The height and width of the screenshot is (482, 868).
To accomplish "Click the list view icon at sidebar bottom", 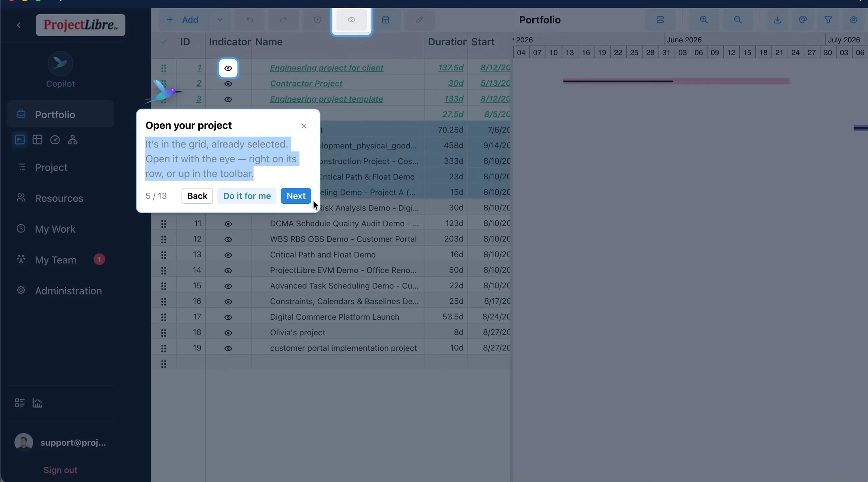I will coord(20,403).
